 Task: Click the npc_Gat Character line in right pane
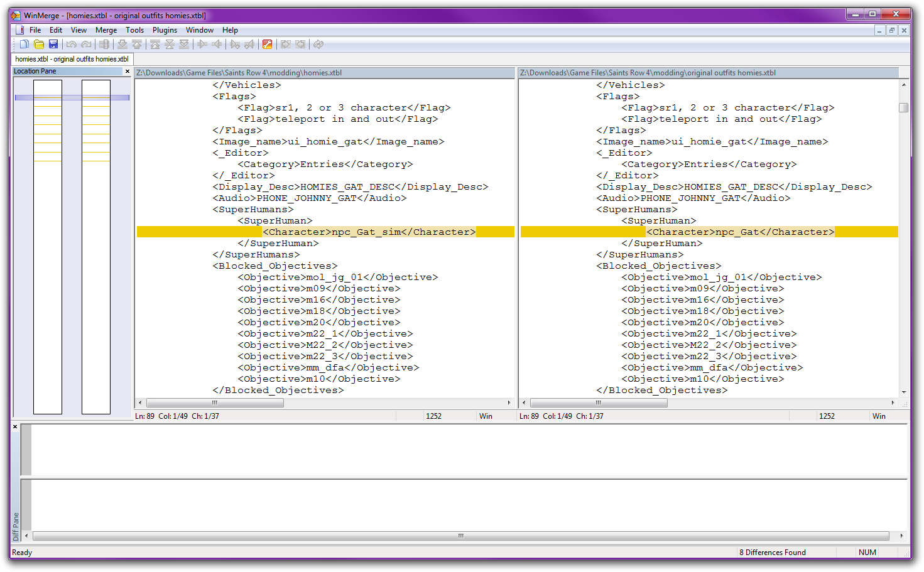pos(709,232)
